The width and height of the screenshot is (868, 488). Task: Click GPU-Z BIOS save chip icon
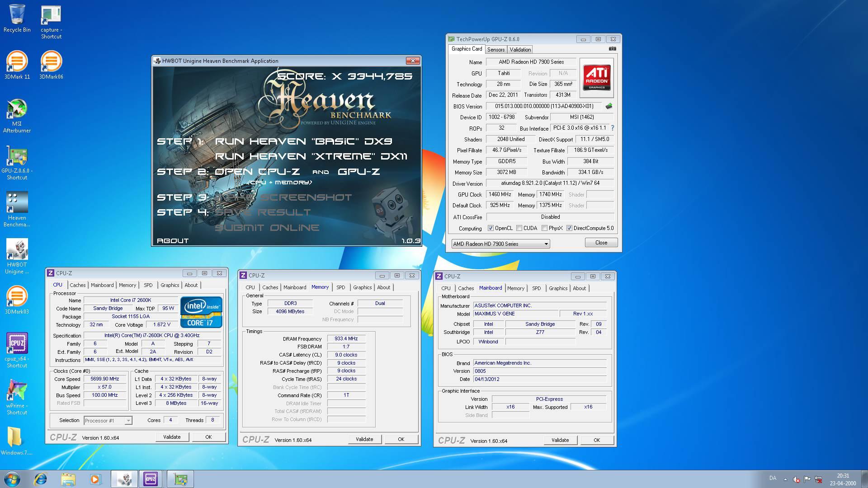click(609, 106)
